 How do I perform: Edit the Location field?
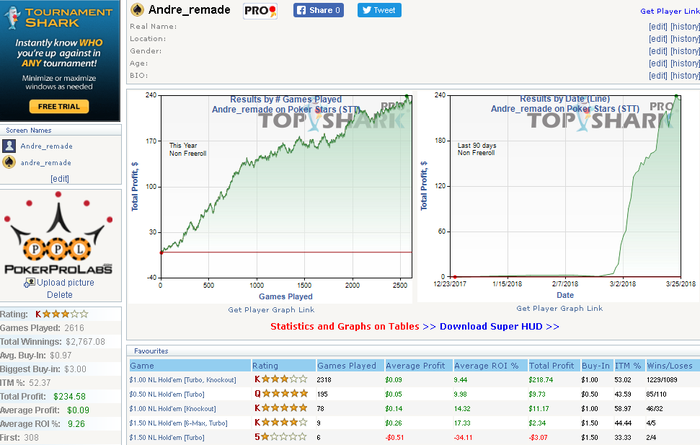[658, 39]
